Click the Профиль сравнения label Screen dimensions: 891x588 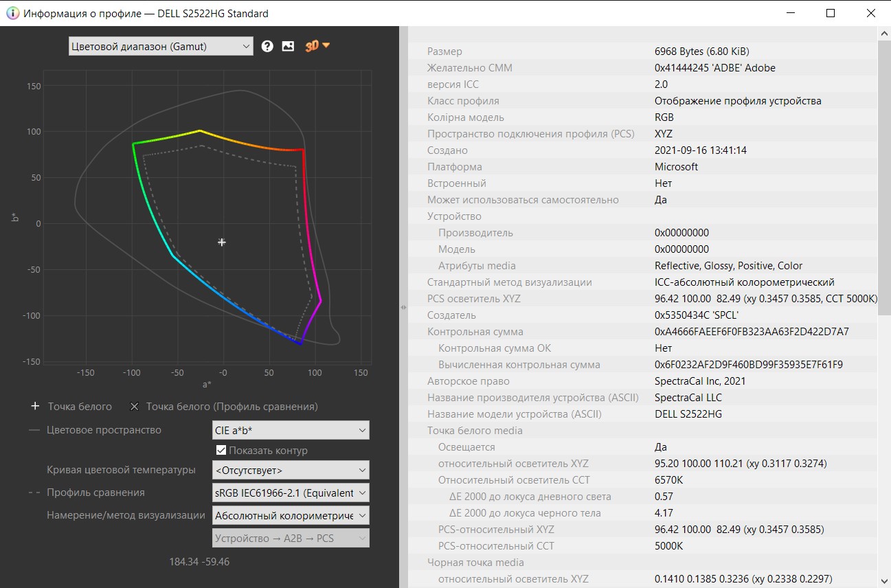(x=95, y=493)
